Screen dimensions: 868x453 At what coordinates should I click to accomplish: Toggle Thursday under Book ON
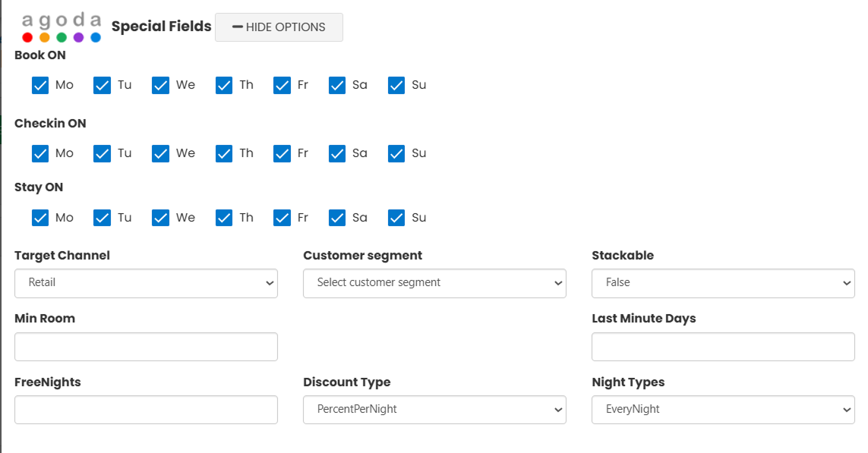click(224, 85)
